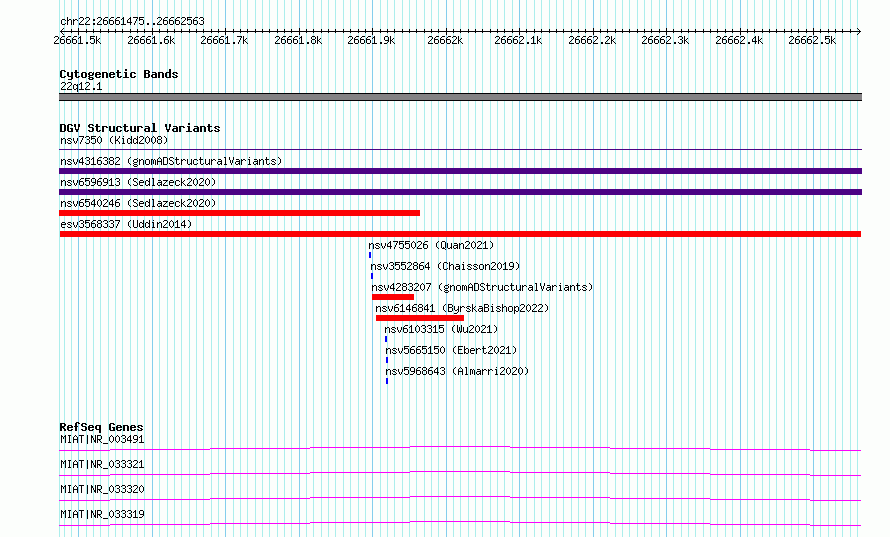The height and width of the screenshot is (537, 890).
Task: Open the MIAT|NR_033320 transcript label
Action: (102, 489)
